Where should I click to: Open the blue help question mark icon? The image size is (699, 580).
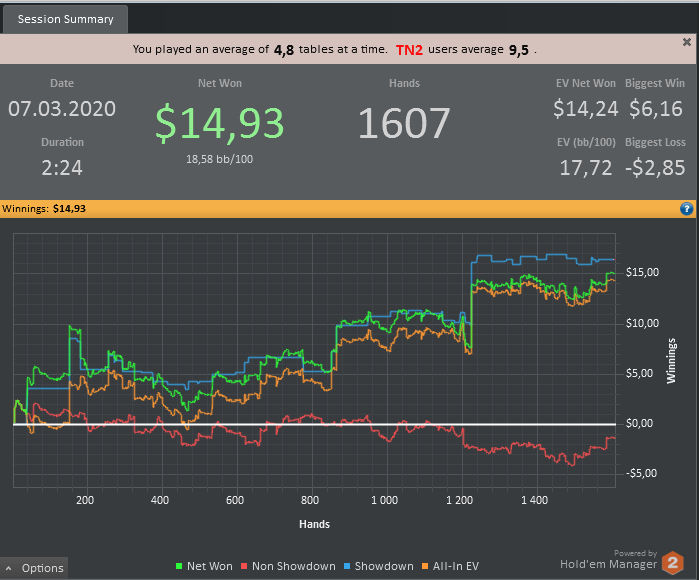click(687, 209)
